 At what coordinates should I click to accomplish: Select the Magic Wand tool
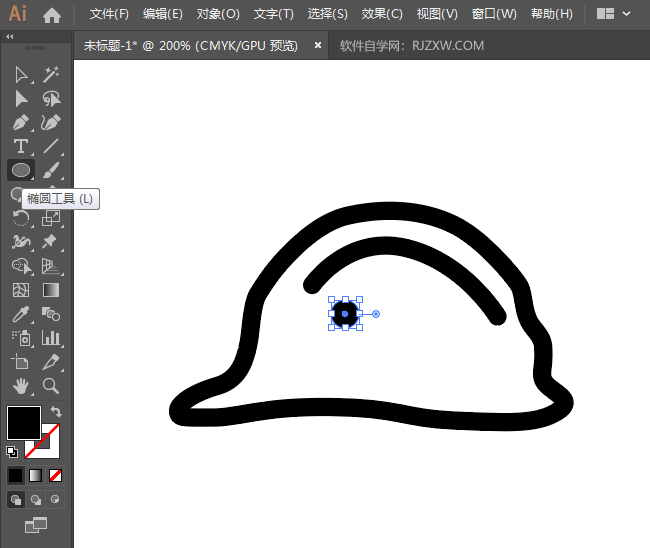(x=51, y=75)
